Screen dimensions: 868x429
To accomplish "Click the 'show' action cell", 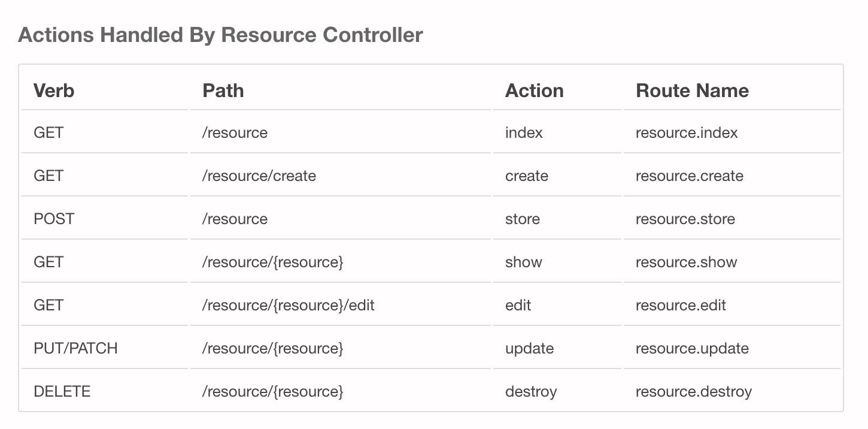I will click(x=523, y=262).
